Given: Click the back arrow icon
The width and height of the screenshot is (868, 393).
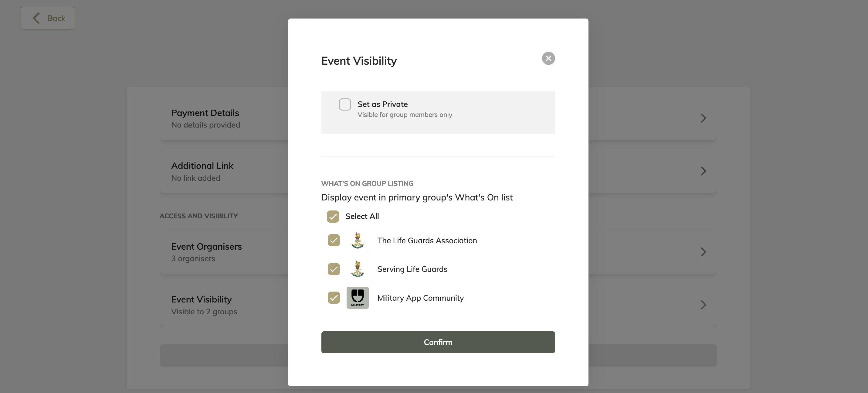Looking at the screenshot, I should coord(36,18).
